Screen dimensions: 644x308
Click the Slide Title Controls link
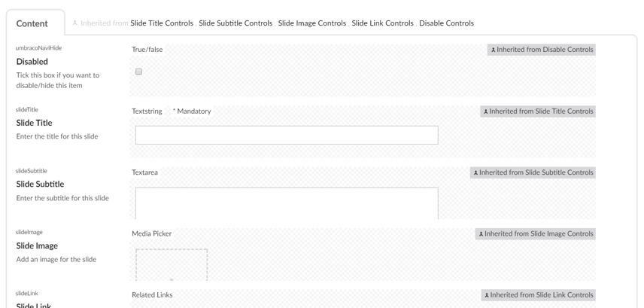[161, 23]
